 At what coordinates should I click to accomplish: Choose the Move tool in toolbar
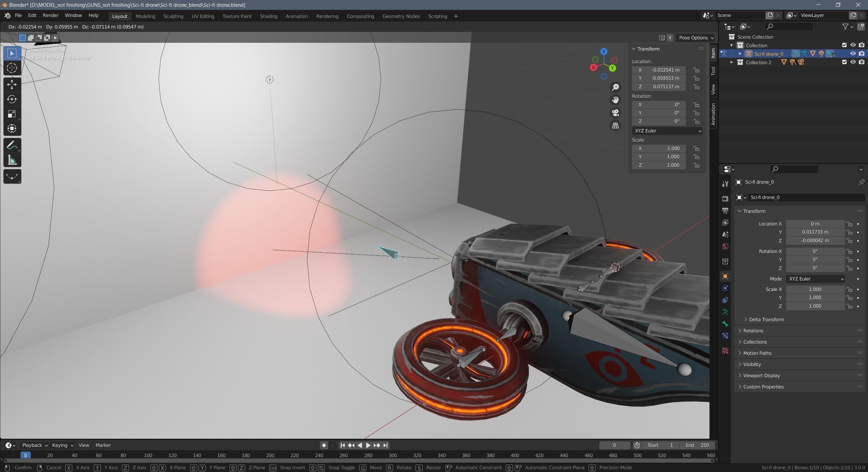pos(12,85)
